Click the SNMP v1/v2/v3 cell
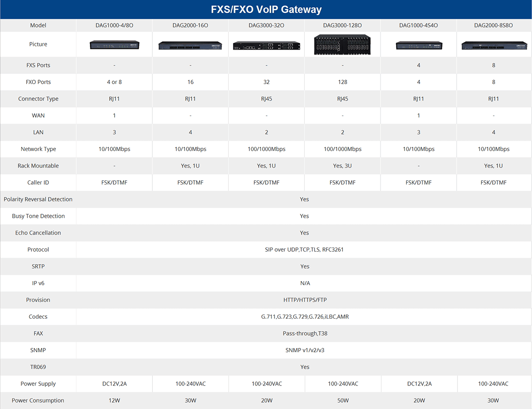This screenshot has height=409, width=532. click(x=304, y=351)
